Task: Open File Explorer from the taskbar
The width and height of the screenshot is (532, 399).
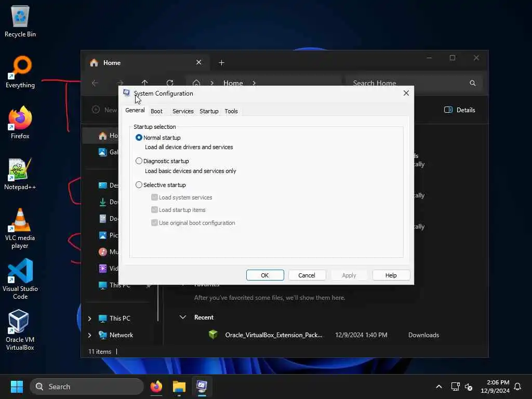Action: 179,387
